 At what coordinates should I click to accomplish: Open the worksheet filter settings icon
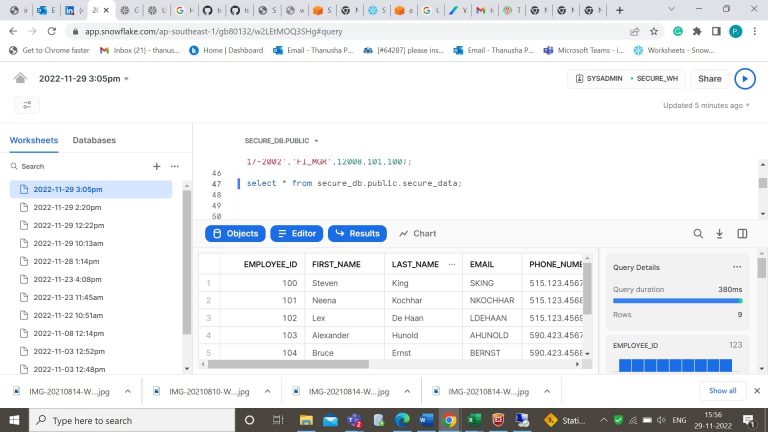tap(27, 104)
